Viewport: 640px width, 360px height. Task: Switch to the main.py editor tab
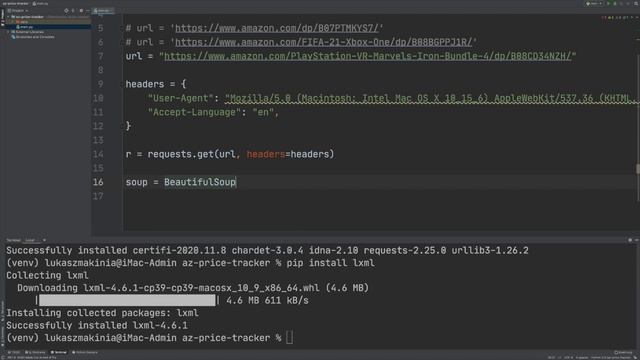pos(103,11)
